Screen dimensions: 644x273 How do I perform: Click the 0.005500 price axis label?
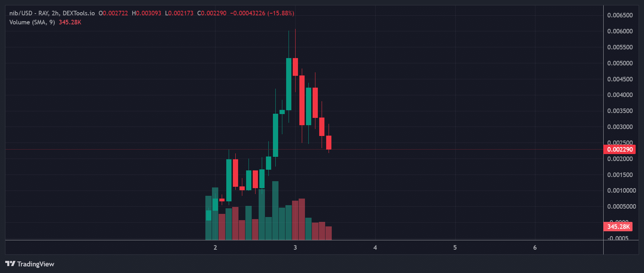point(620,47)
